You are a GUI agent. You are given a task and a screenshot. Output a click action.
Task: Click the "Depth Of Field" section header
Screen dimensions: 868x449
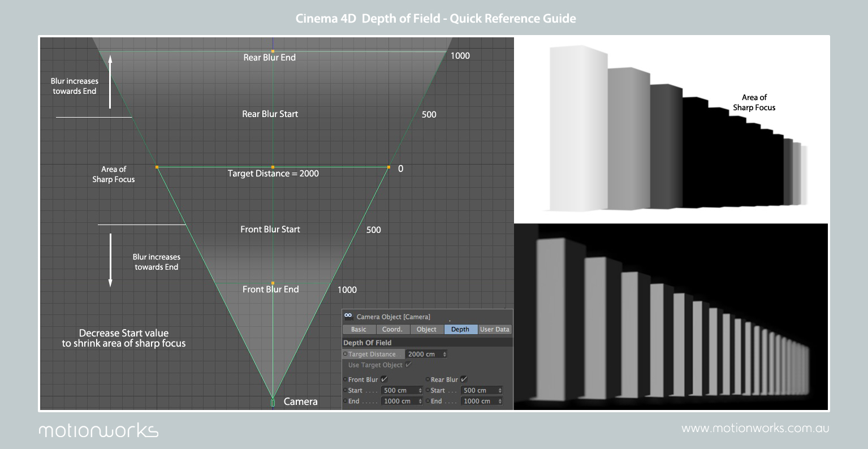(367, 343)
